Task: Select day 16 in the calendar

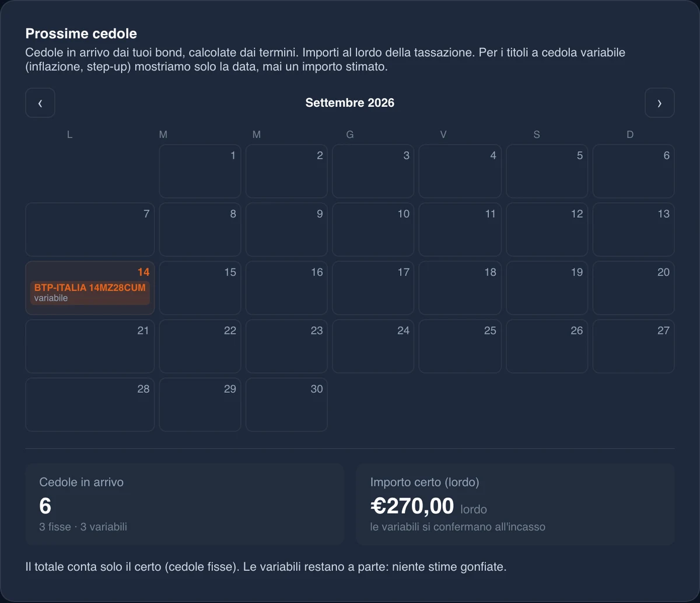Action: click(x=286, y=288)
